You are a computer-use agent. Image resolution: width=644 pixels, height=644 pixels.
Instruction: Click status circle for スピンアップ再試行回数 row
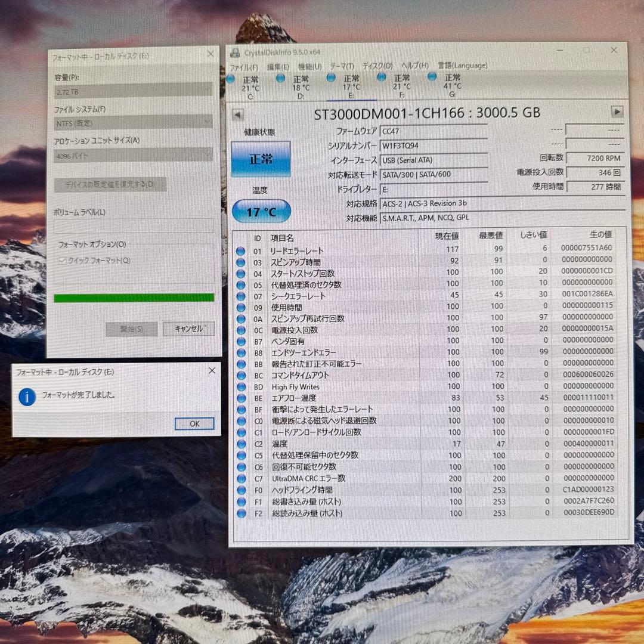pos(241,319)
